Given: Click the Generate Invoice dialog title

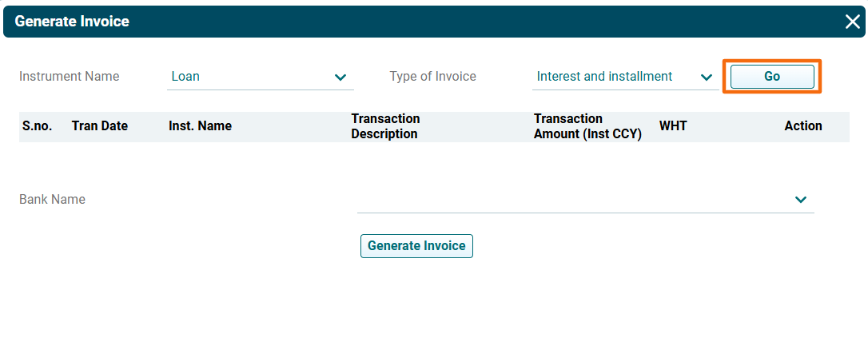Looking at the screenshot, I should pyautogui.click(x=72, y=22).
